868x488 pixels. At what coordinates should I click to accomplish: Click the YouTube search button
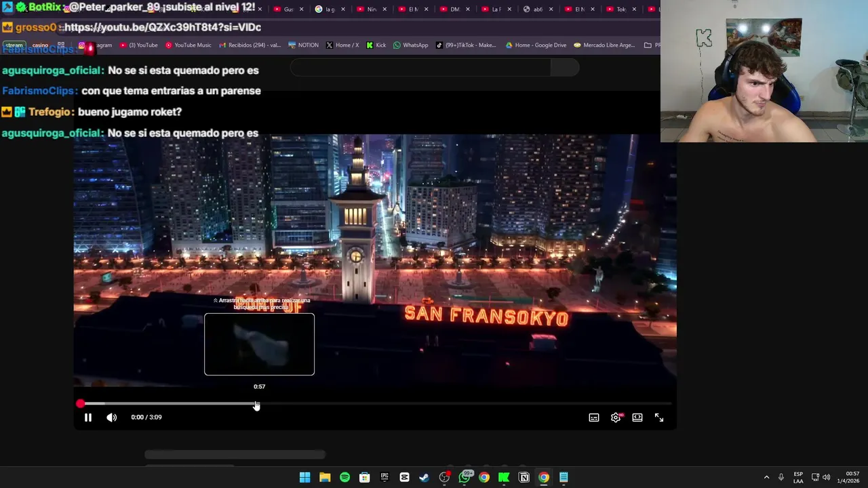(x=565, y=67)
